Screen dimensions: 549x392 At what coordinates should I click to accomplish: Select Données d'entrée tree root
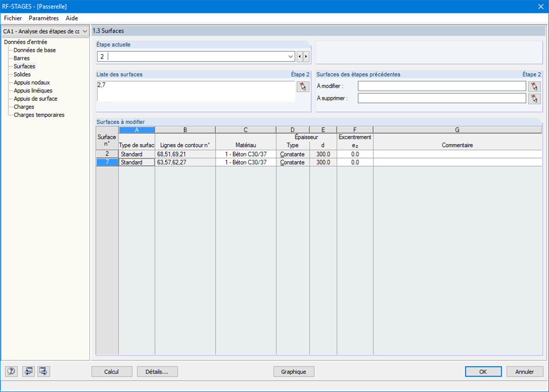26,42
